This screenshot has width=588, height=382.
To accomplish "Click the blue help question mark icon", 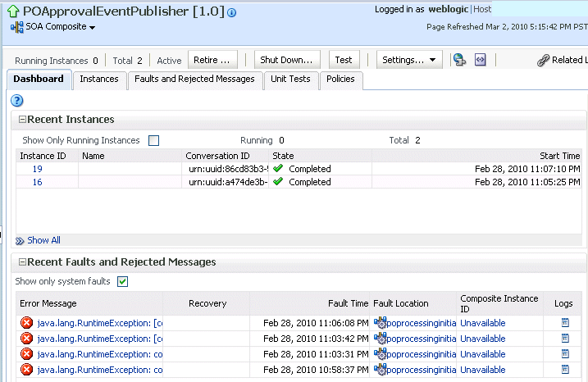I will tap(16, 100).
